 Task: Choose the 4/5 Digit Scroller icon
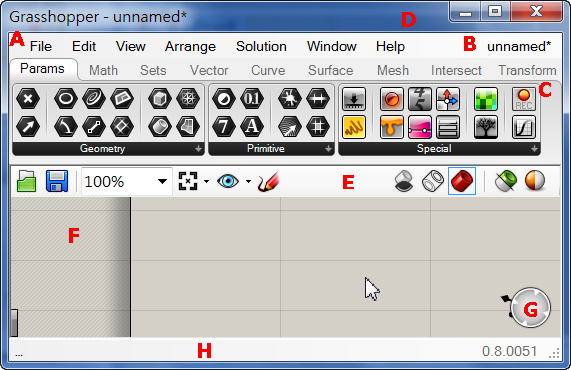click(420, 99)
